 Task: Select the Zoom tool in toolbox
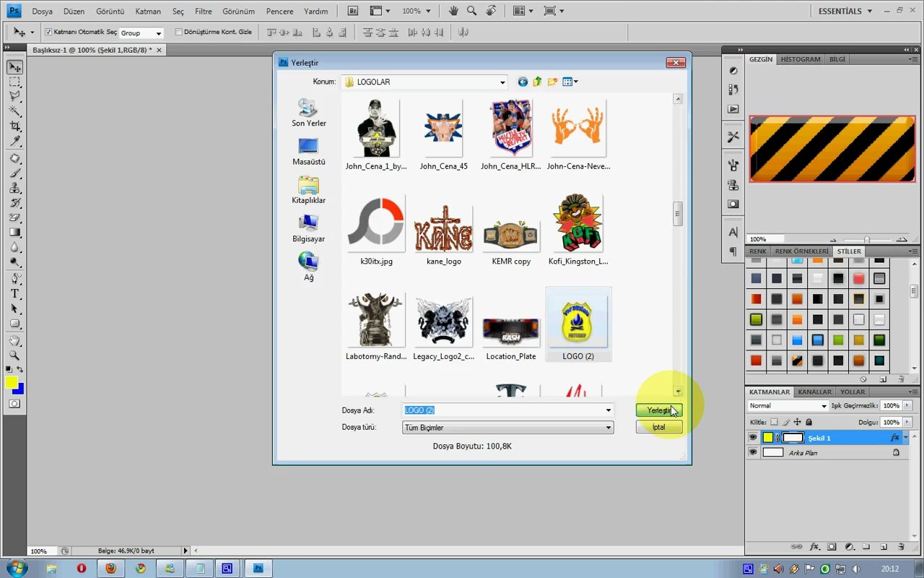pyautogui.click(x=14, y=355)
